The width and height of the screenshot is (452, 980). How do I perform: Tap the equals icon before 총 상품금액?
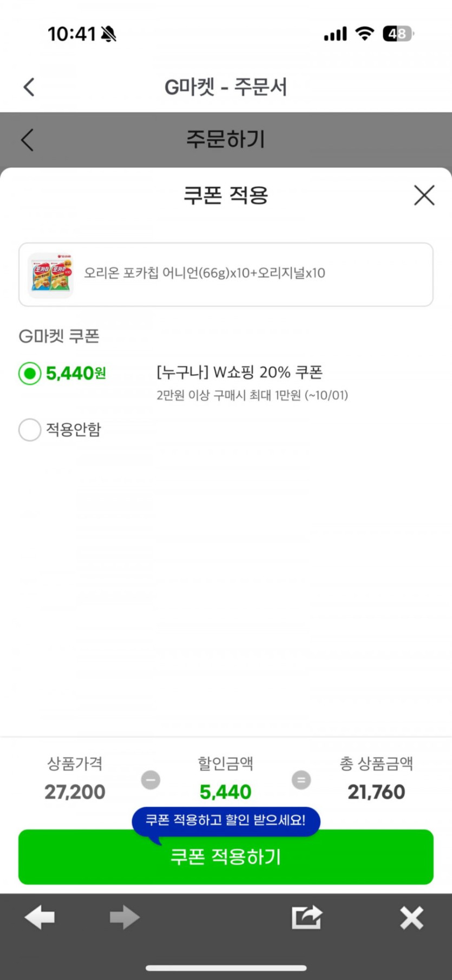[301, 780]
